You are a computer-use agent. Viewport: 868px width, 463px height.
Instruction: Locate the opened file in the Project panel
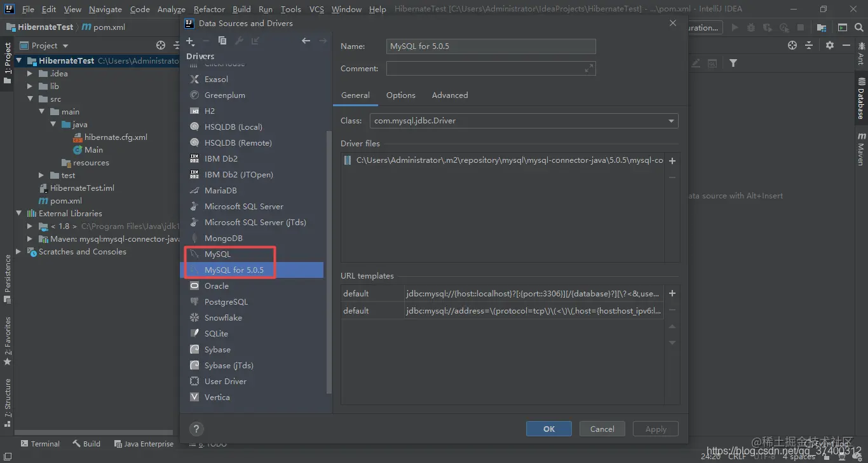161,45
